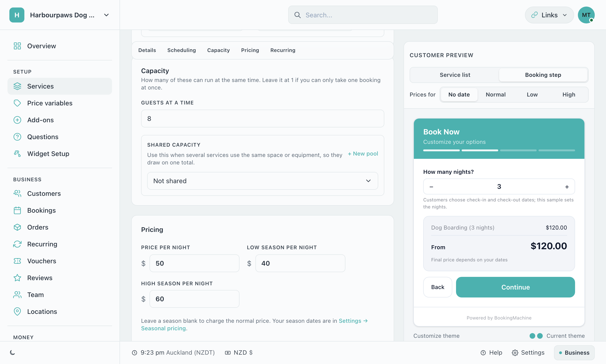Open the Not shared capacity dropdown
This screenshot has height=364, width=606.
(x=262, y=181)
